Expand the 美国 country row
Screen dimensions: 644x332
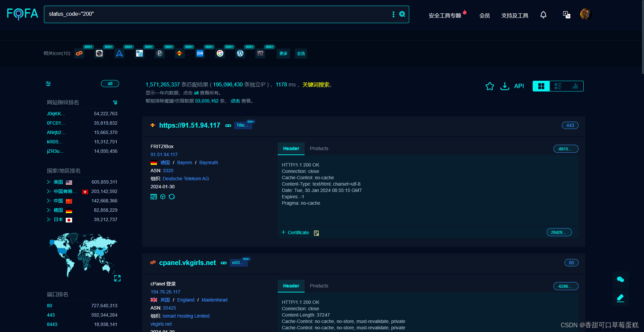coord(49,182)
